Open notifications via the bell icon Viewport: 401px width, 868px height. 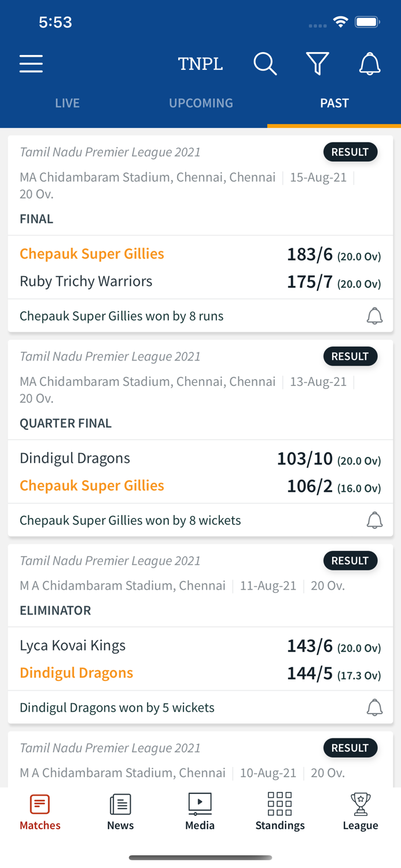pos(370,64)
